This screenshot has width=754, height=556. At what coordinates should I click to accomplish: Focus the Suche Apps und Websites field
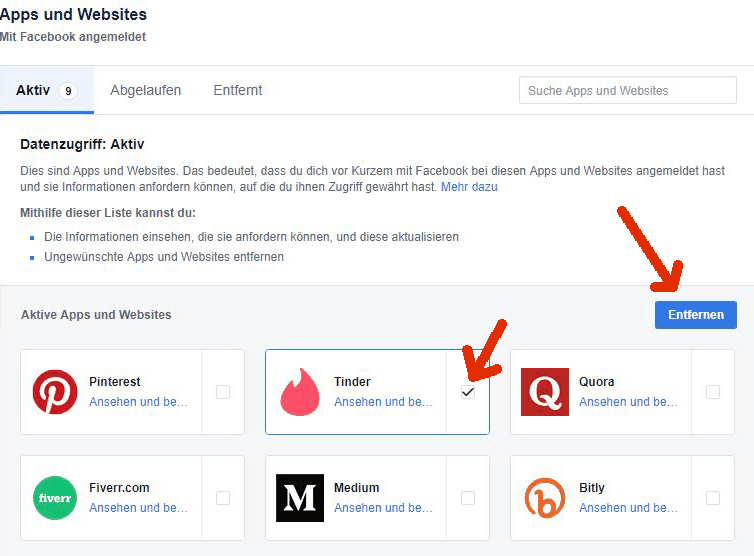pos(626,91)
